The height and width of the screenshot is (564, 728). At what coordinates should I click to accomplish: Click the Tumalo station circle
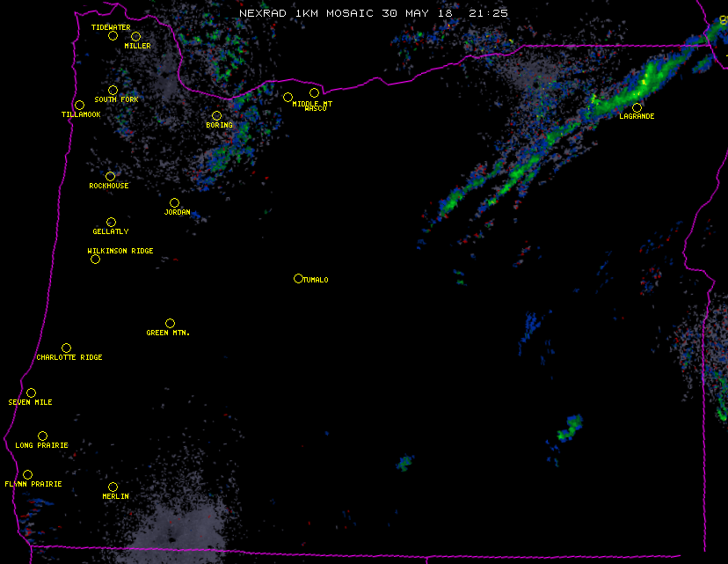(298, 279)
